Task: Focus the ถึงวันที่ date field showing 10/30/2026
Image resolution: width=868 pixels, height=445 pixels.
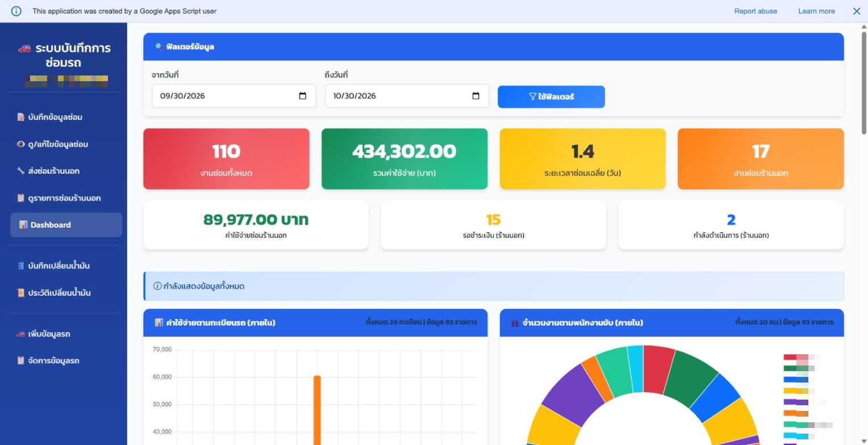Action: [407, 96]
